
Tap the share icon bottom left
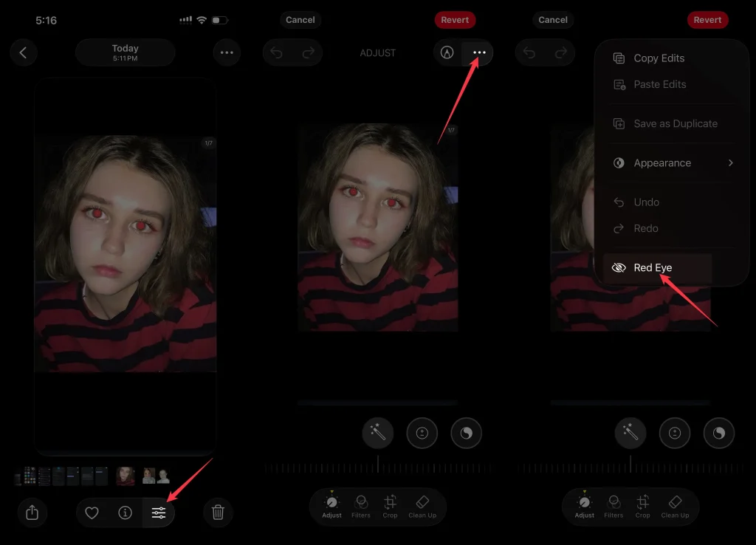tap(32, 513)
